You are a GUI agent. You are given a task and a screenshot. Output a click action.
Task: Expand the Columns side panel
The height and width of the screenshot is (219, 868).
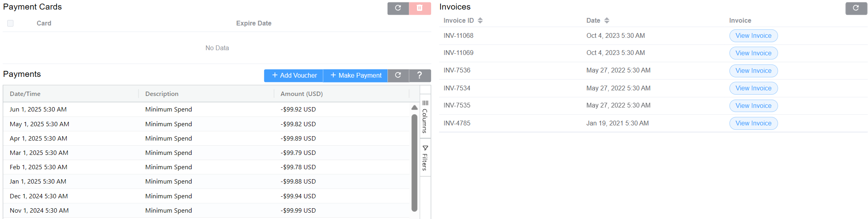[425, 117]
